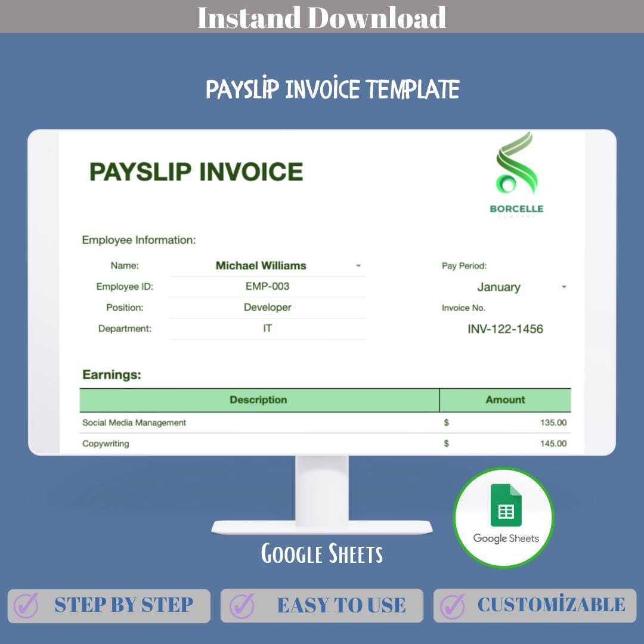Click the PAYSLIP INVOICE TEMPLATE title
This screenshot has height=644, width=644.
(332, 89)
